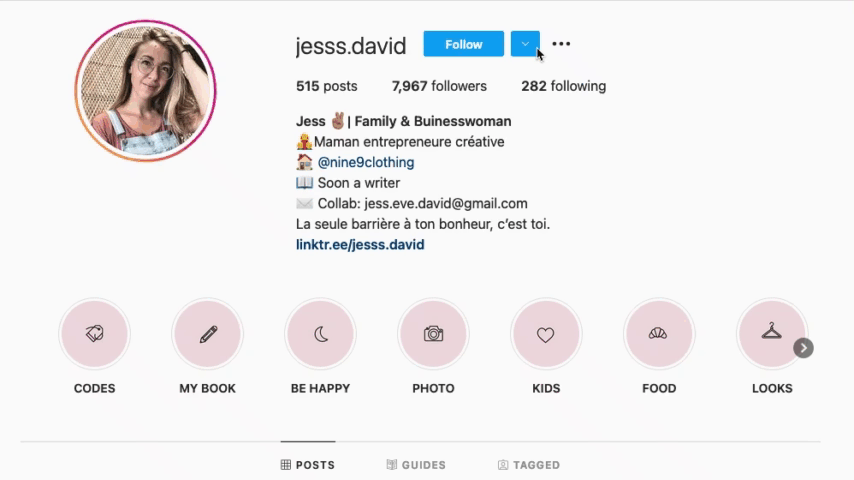Screen dimensions: 854x480
Task: Open the BE HAPPY moon highlight
Action: pos(320,334)
